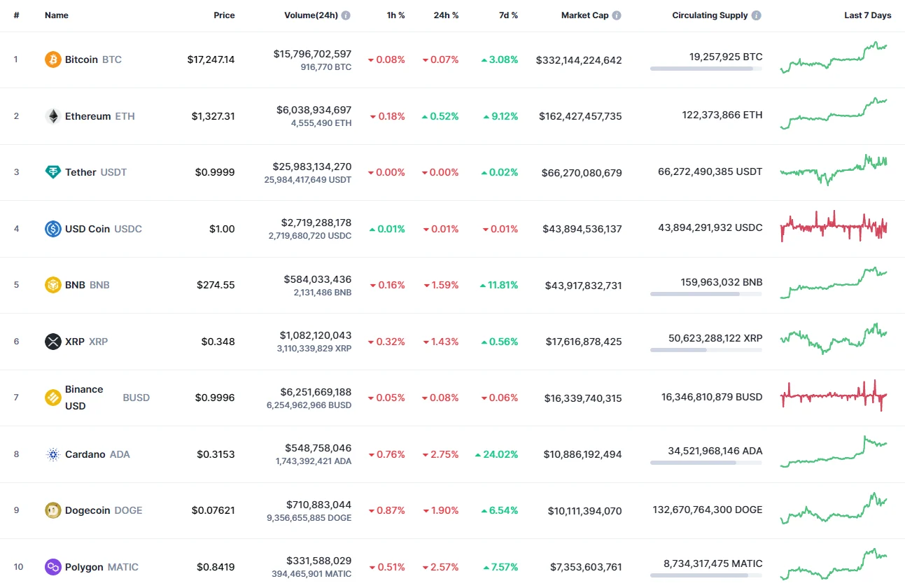This screenshot has width=905, height=588.
Task: Click the Cardano ADA logo
Action: [x=53, y=454]
